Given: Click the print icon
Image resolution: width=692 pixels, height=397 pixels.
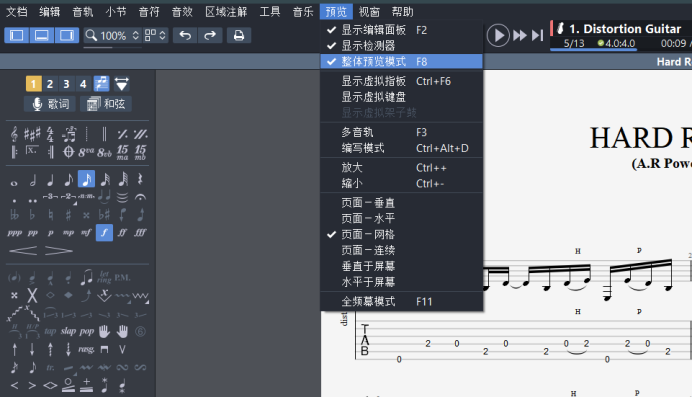Looking at the screenshot, I should [x=239, y=35].
